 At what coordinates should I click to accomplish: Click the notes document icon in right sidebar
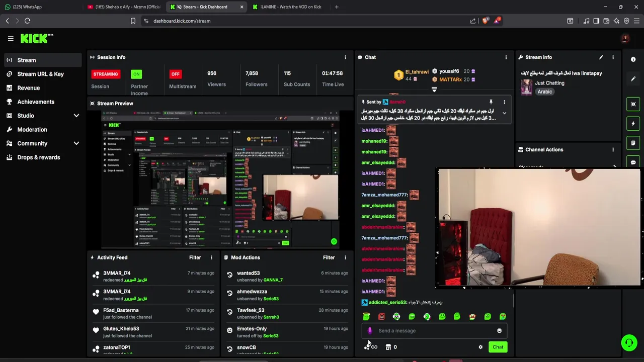coord(633,143)
